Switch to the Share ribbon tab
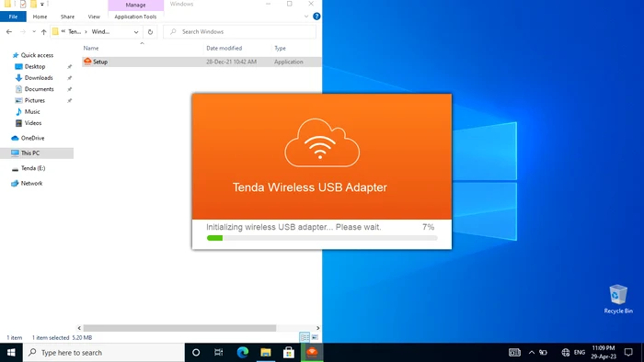This screenshot has width=644, height=362. click(x=67, y=17)
